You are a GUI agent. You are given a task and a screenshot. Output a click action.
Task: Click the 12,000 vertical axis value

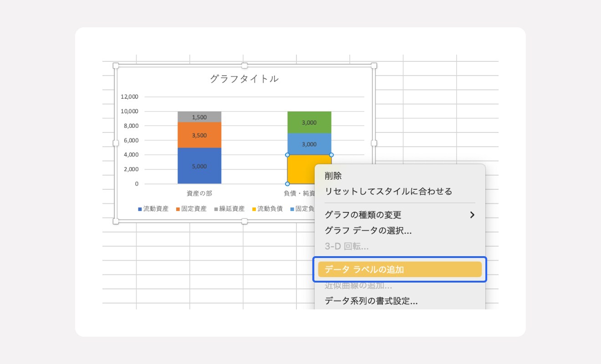click(x=130, y=96)
